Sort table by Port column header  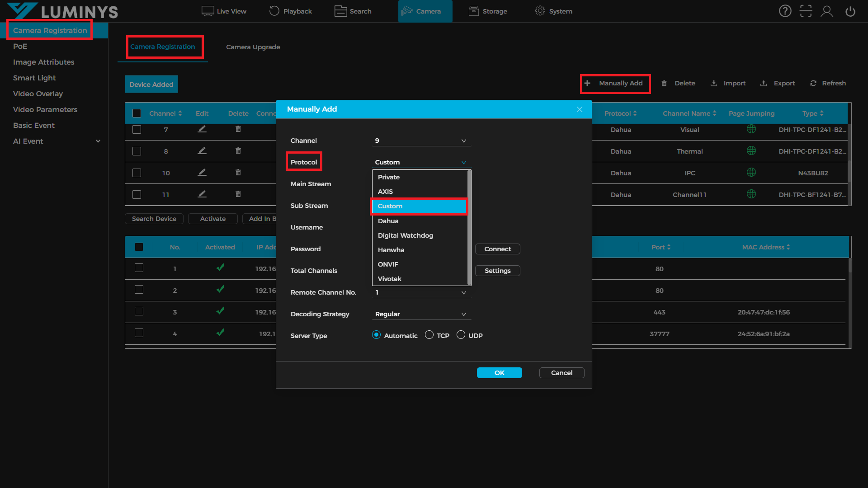tap(660, 247)
